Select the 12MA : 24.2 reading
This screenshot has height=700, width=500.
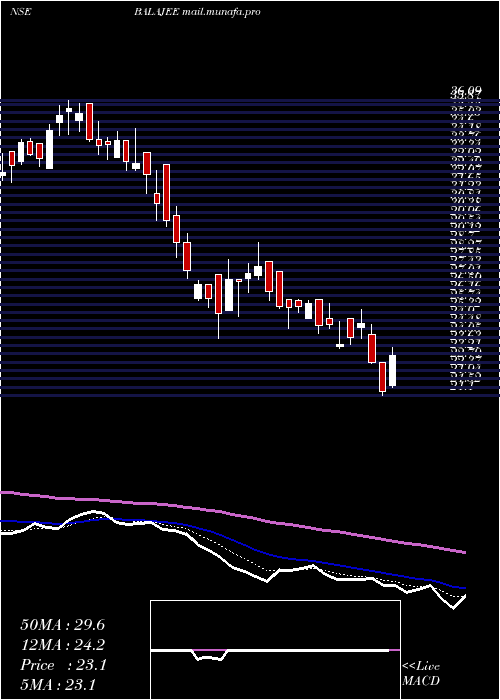click(x=62, y=645)
